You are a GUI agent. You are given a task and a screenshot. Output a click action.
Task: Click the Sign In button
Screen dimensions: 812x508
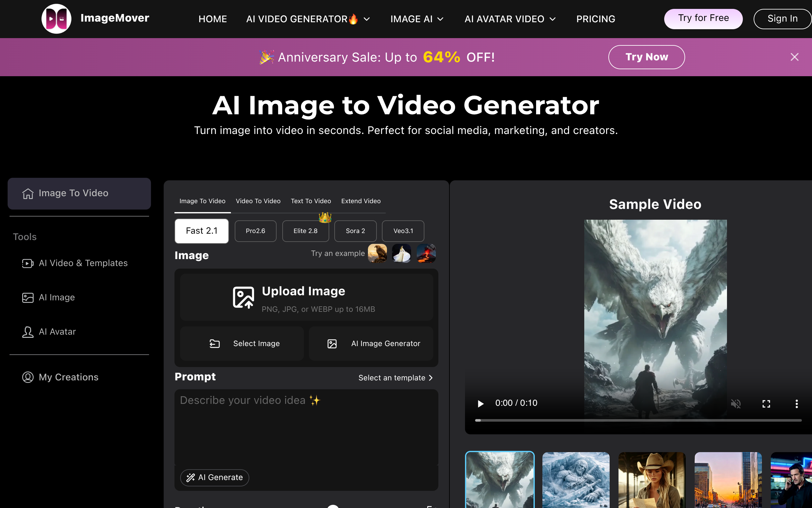pos(783,19)
